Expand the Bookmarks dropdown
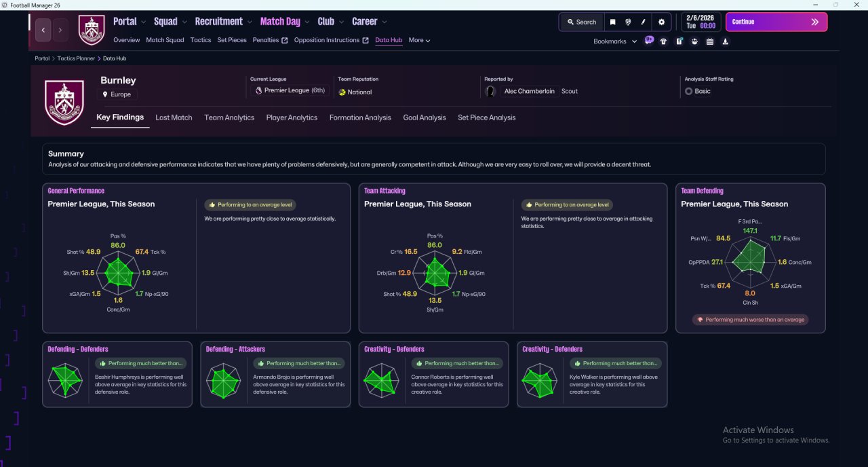 (615, 41)
